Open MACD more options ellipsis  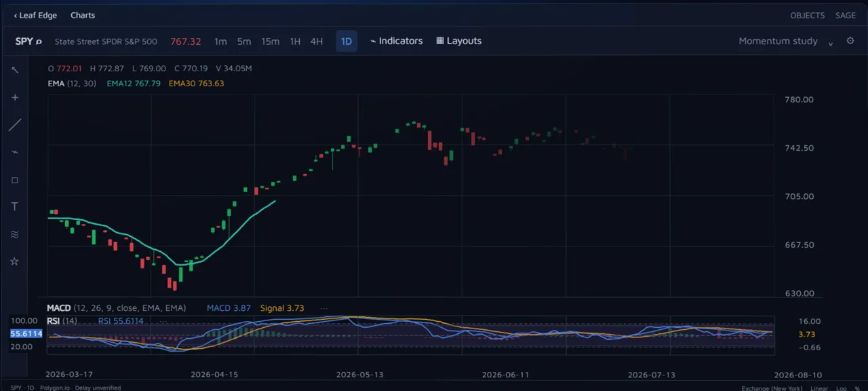click(323, 308)
